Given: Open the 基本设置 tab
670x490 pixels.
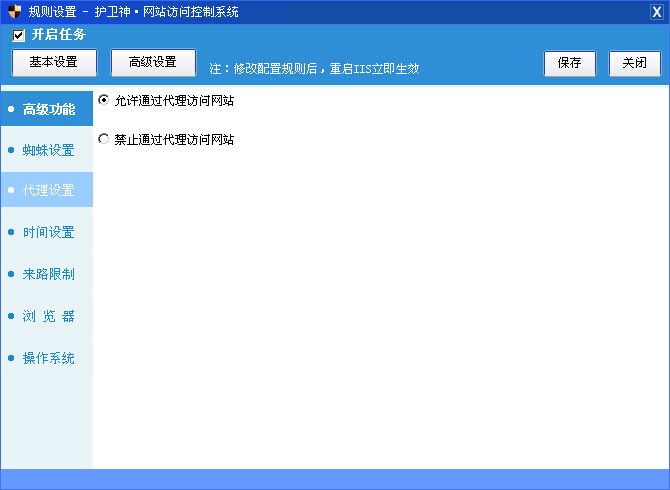Looking at the screenshot, I should [x=54, y=62].
